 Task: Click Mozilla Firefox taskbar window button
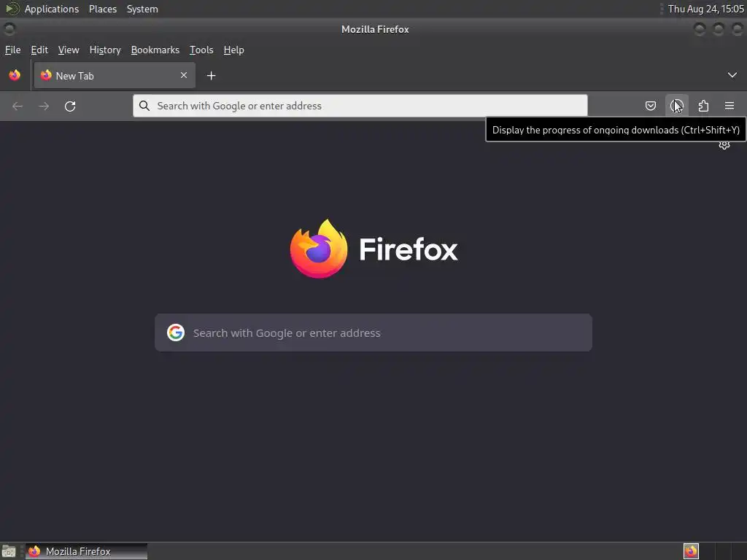(86, 551)
